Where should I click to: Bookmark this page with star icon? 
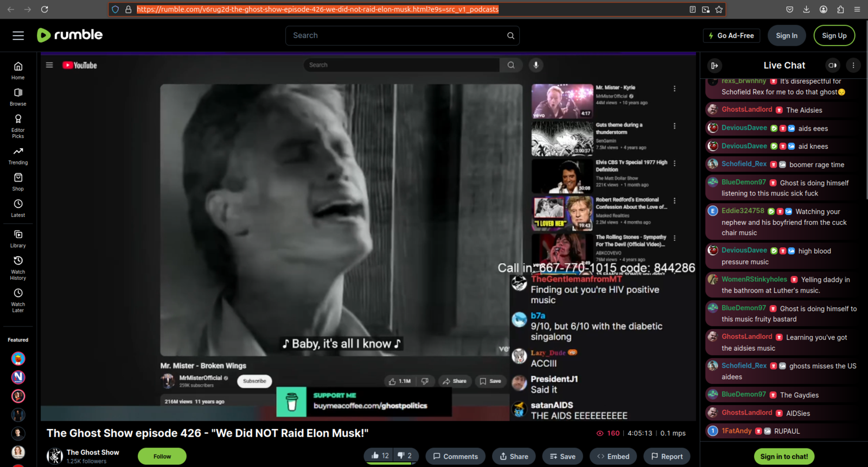[x=719, y=9]
